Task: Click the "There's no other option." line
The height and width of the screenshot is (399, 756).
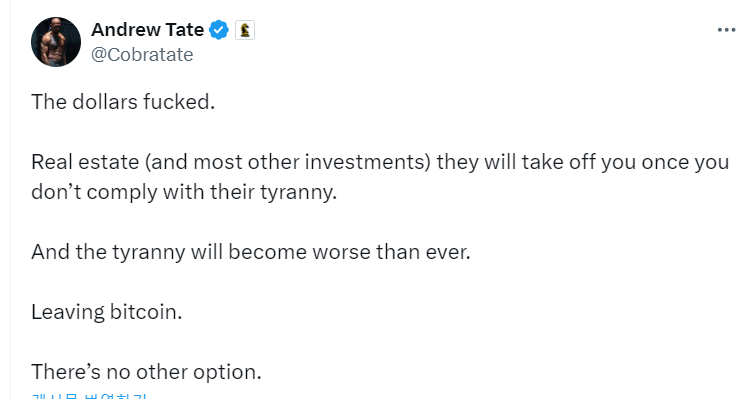Action: (146, 372)
